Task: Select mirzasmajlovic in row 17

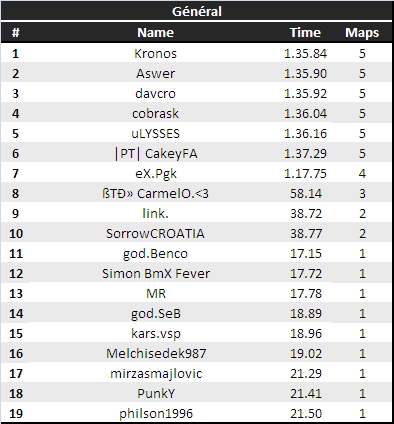Action: pyautogui.click(x=156, y=373)
